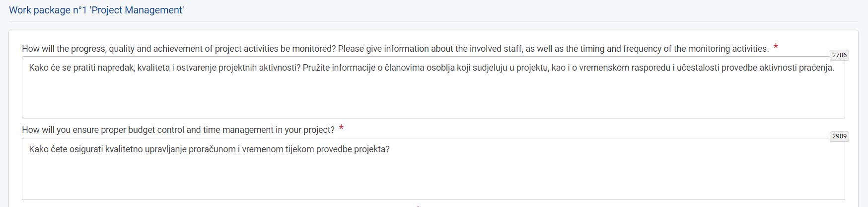Click the 2786 remaining characters counter
868x207 pixels.
tap(839, 55)
